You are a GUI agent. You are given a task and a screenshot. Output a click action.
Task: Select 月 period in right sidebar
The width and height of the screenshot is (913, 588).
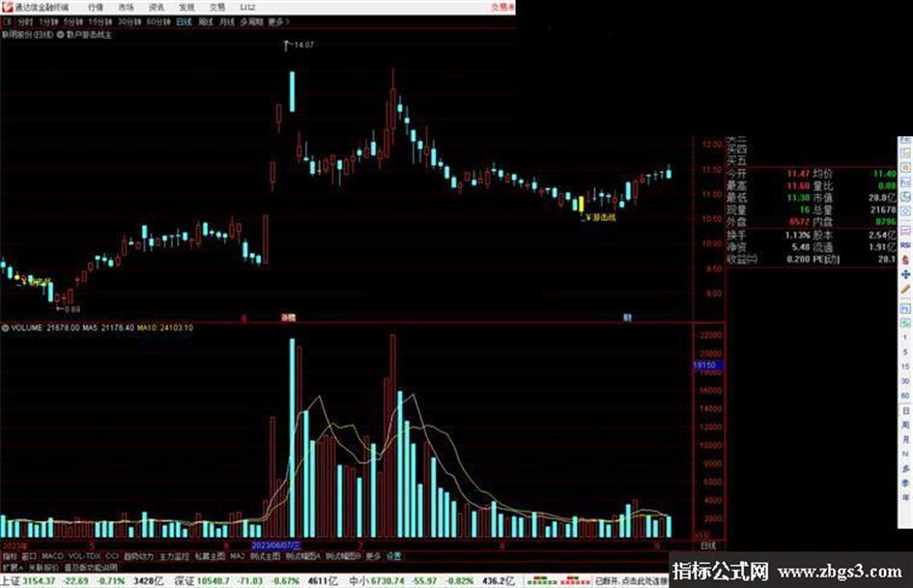(x=905, y=439)
